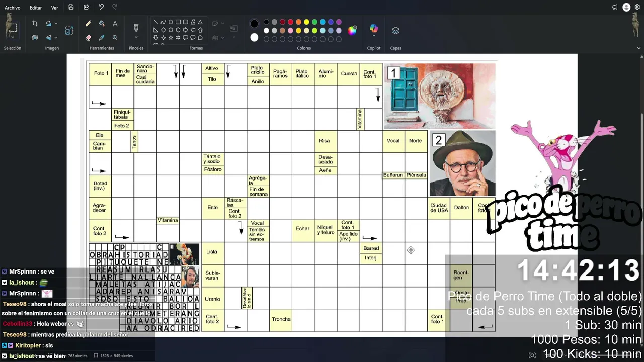644x362 pixels.
Task: Select primary color 1 (black circle)
Action: [x=254, y=23]
